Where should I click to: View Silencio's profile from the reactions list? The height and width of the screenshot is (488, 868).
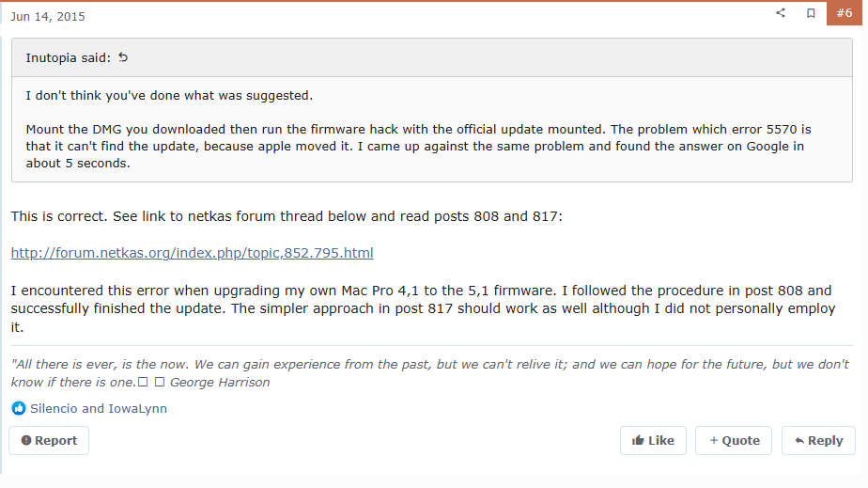[54, 409]
